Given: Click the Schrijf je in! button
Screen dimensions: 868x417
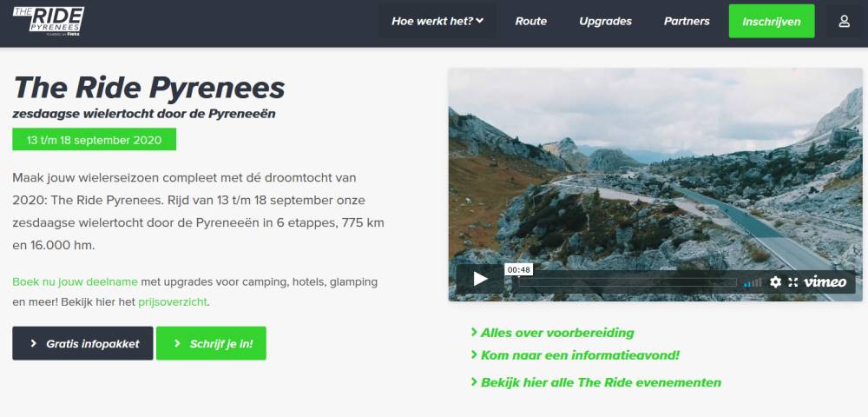Looking at the screenshot, I should click(211, 343).
